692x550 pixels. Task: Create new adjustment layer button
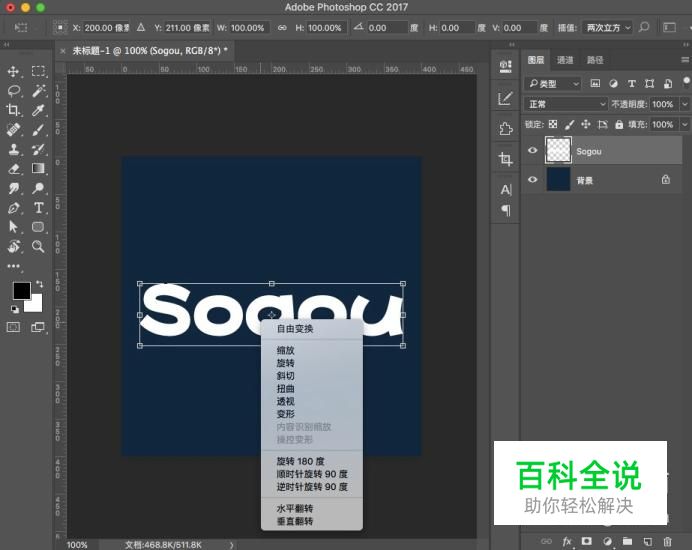click(x=607, y=541)
